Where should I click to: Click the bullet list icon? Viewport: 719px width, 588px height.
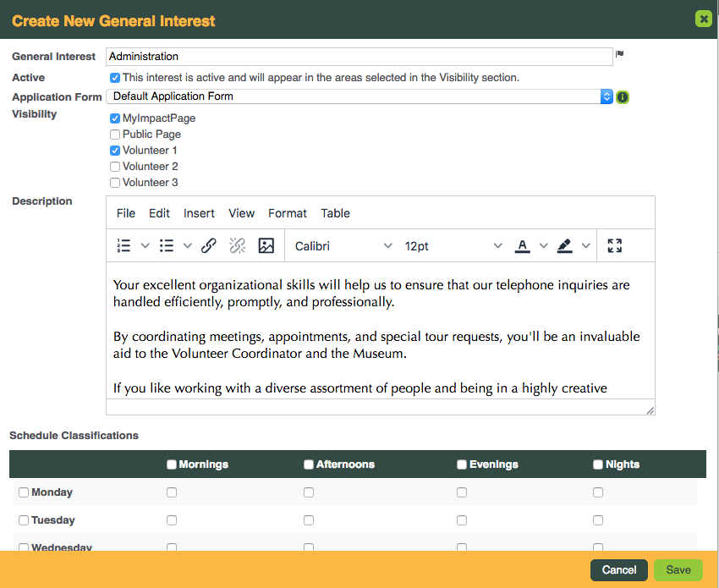(x=166, y=246)
